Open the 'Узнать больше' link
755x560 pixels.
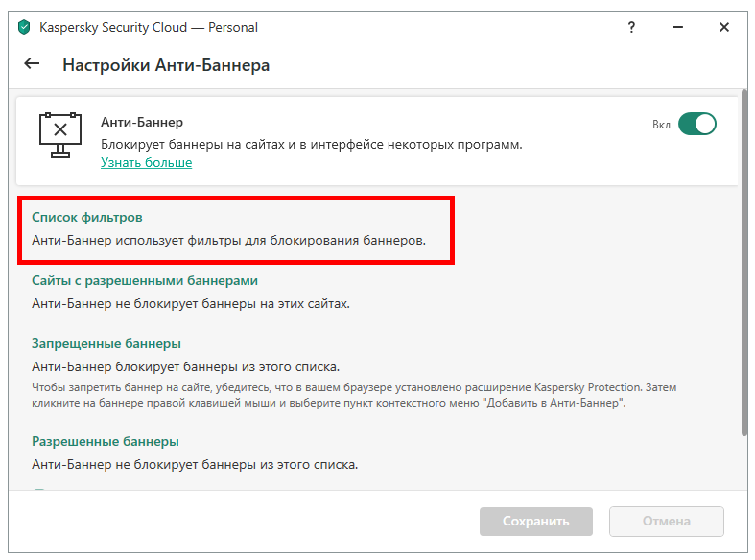(x=147, y=163)
